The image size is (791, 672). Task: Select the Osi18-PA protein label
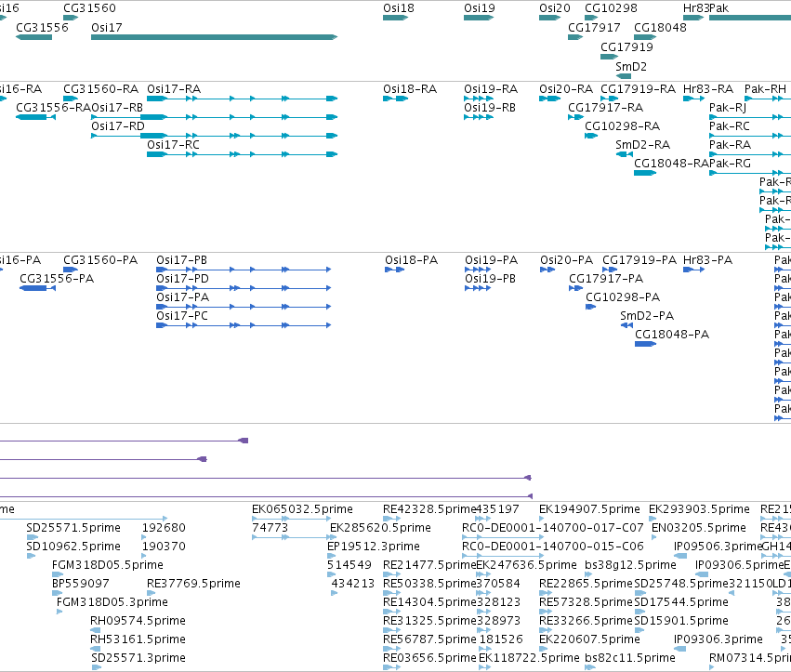412,260
